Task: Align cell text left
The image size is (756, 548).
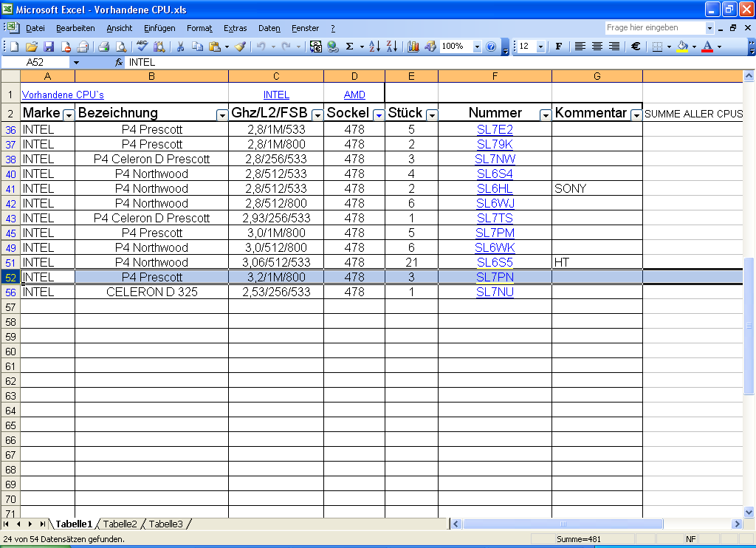Action: pyautogui.click(x=580, y=47)
